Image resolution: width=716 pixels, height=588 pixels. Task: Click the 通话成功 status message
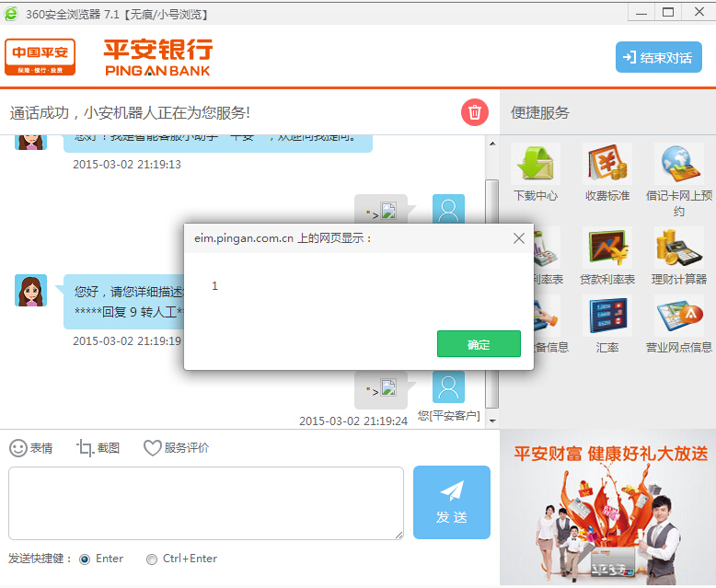point(130,112)
